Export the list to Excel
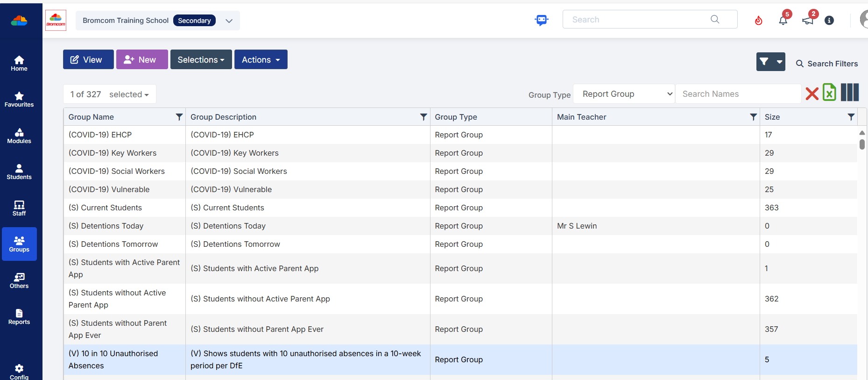Image resolution: width=868 pixels, height=380 pixels. tap(829, 93)
